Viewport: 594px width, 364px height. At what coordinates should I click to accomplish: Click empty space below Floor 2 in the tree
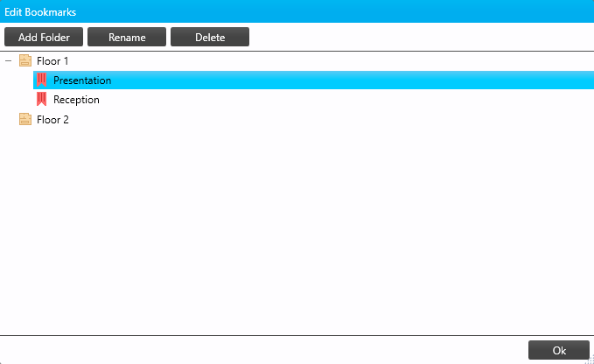point(297,227)
